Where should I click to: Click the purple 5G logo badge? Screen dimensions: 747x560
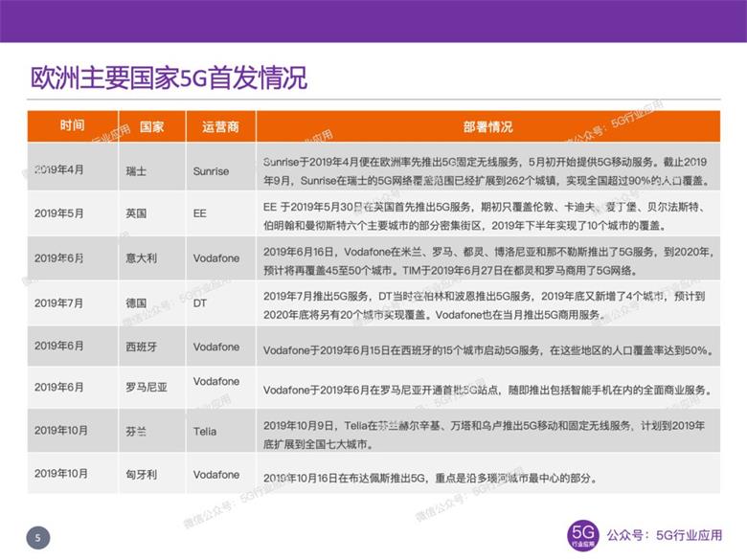pyautogui.click(x=581, y=535)
